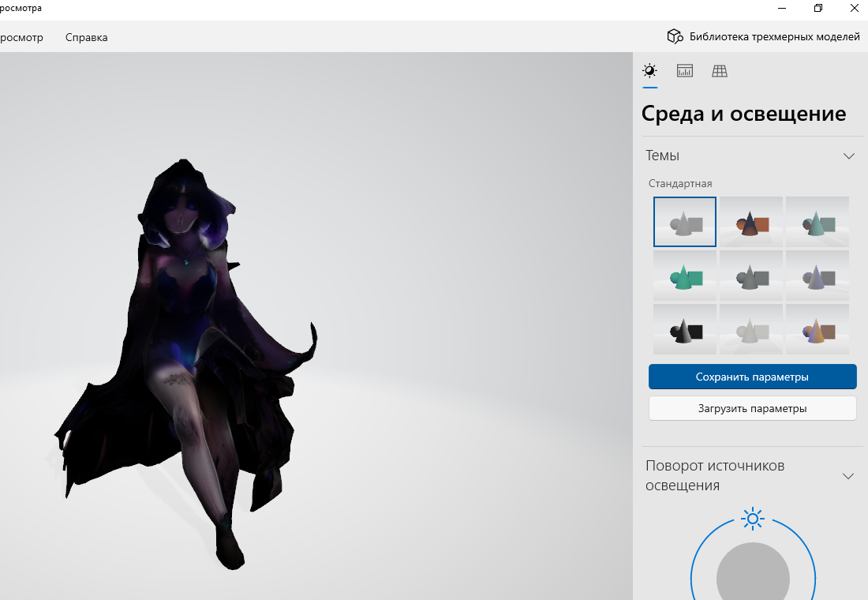Screen dimensions: 868x600
Task: Collapse the Поворот источников освещения section
Action: (847, 476)
